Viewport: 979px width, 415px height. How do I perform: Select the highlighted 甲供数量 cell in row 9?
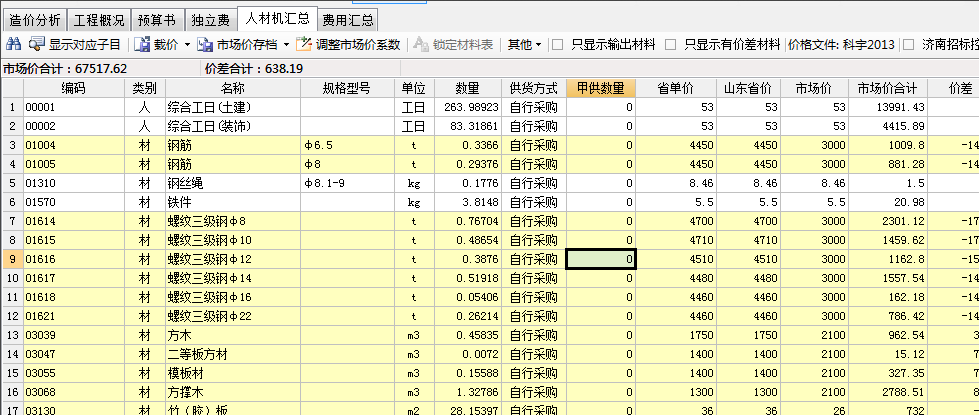pyautogui.click(x=600, y=259)
